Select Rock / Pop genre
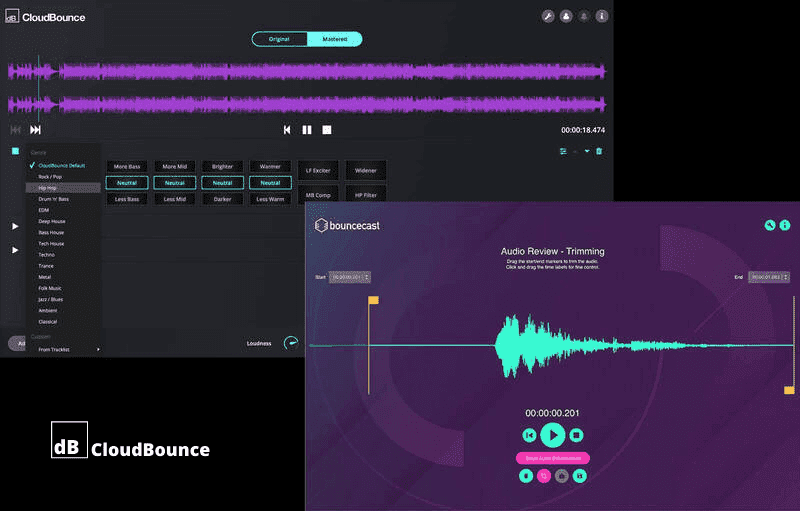This screenshot has width=800, height=511. 64,176
